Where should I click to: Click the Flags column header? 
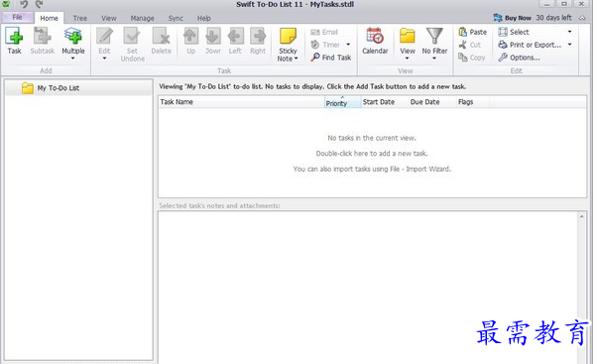pyautogui.click(x=472, y=102)
